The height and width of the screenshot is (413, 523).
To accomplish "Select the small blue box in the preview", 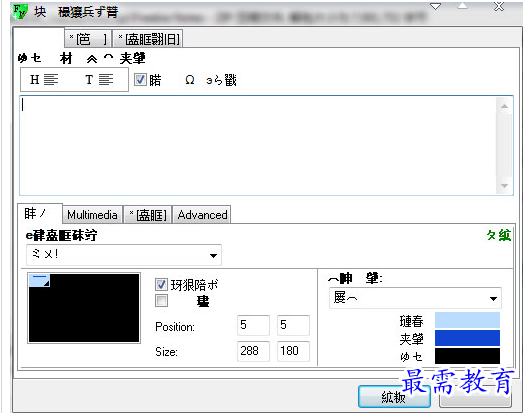I will coord(39,280).
